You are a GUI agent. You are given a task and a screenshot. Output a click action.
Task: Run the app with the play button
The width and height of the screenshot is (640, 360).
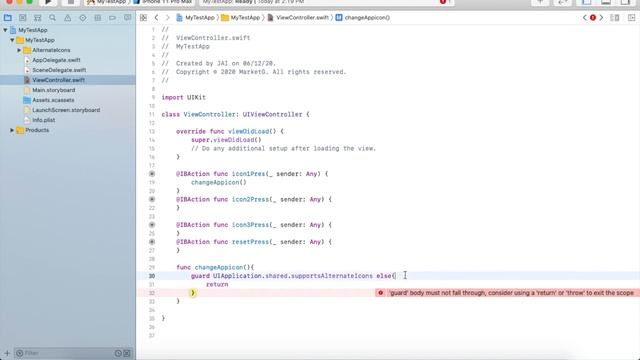(x=48, y=2)
